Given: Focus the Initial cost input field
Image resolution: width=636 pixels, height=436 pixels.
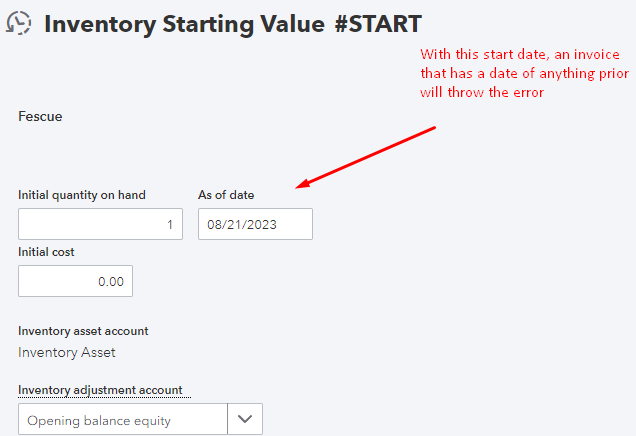Looking at the screenshot, I should coord(75,282).
